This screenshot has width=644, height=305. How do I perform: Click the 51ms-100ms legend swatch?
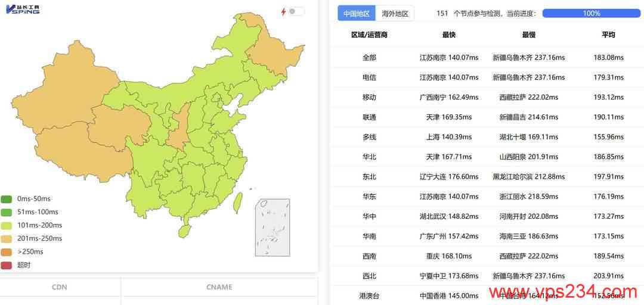7,212
